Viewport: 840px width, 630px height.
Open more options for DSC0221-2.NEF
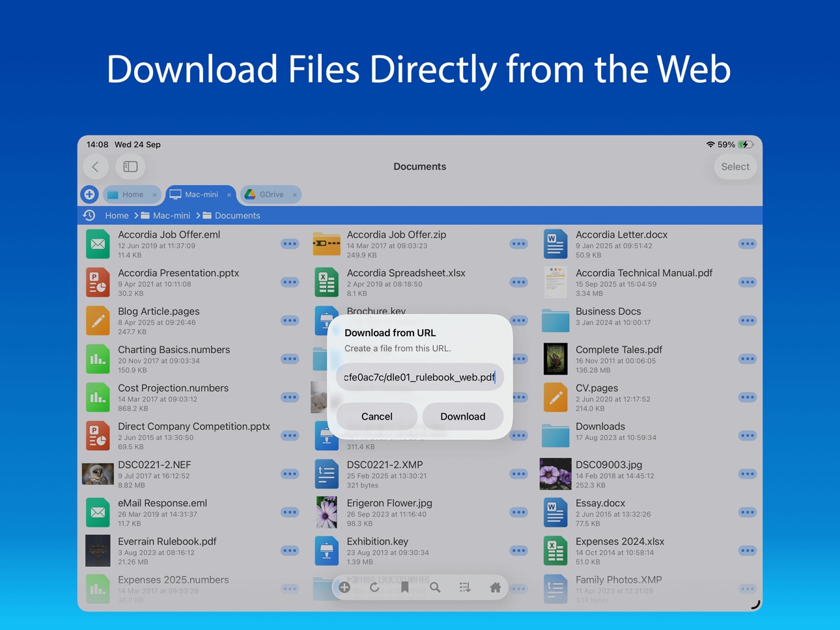coord(290,474)
